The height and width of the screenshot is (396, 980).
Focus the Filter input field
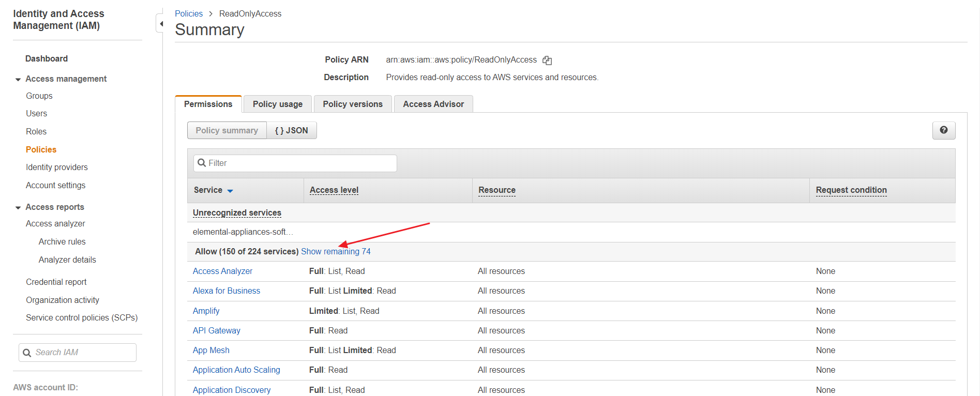300,163
